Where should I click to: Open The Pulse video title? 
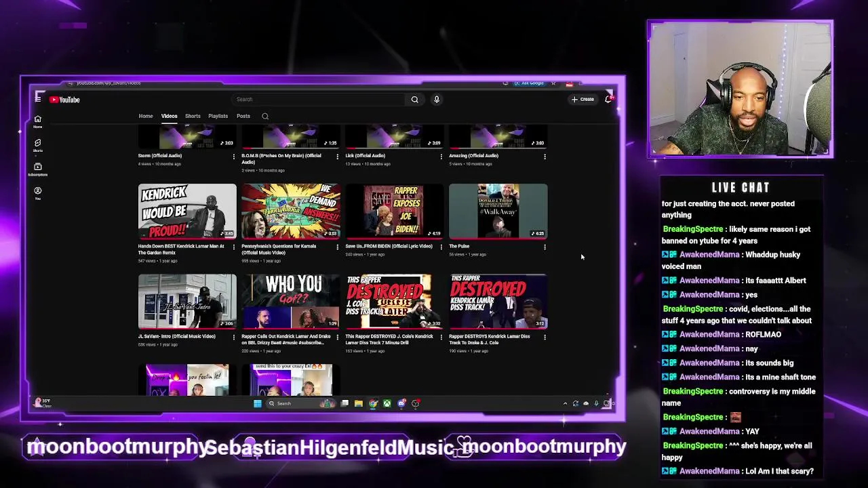point(459,246)
